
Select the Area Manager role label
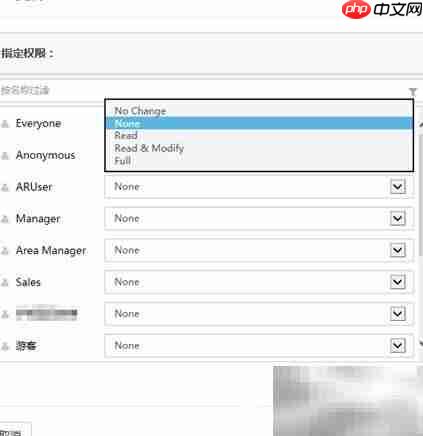(x=51, y=251)
